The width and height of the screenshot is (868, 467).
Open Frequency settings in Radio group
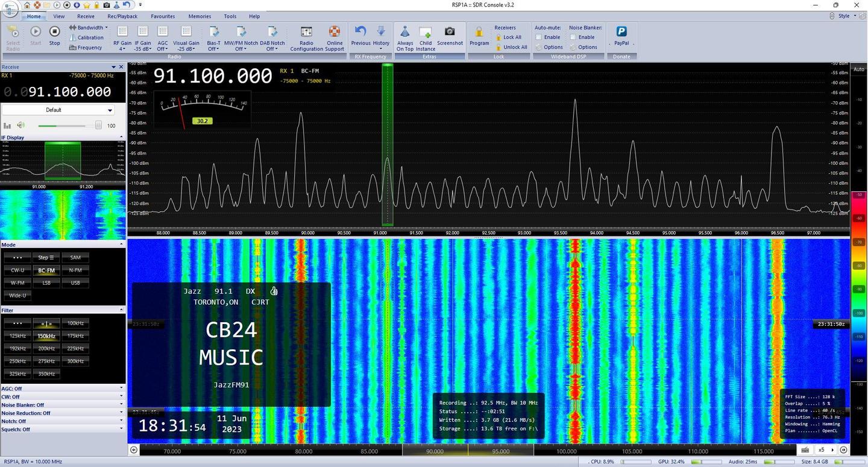click(86, 48)
